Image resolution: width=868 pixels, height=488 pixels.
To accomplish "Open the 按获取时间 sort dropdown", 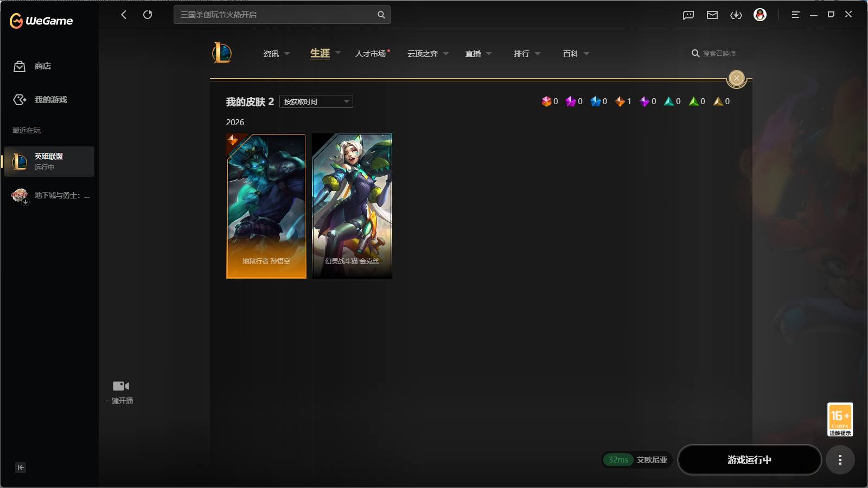I will tap(316, 101).
